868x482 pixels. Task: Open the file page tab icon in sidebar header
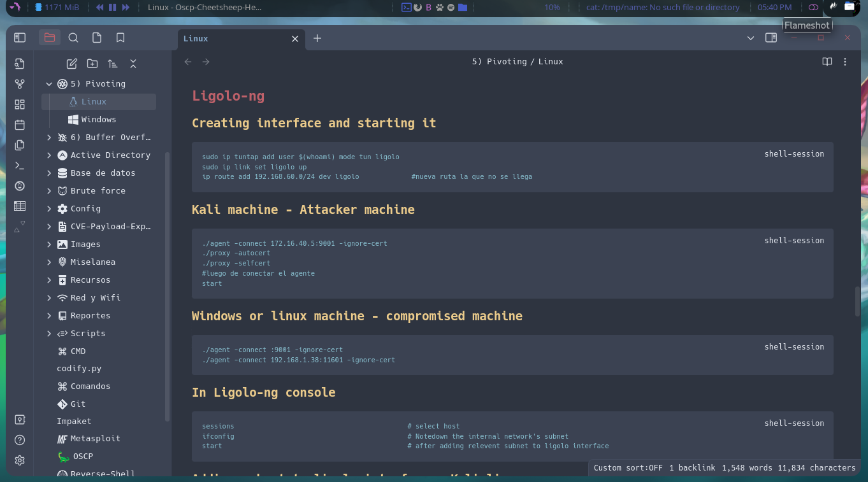97,38
